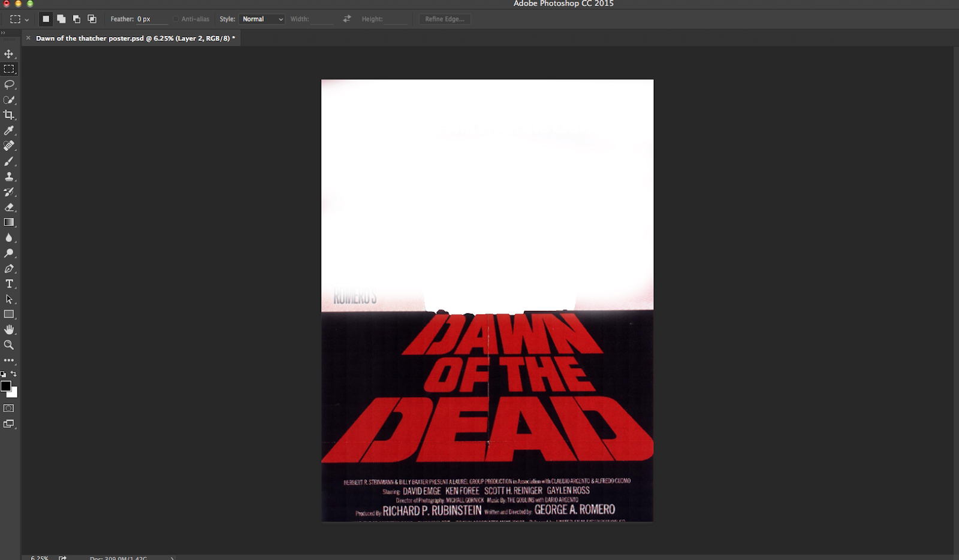This screenshot has width=959, height=560.
Task: Reset default foreground and background colors
Action: click(4, 374)
